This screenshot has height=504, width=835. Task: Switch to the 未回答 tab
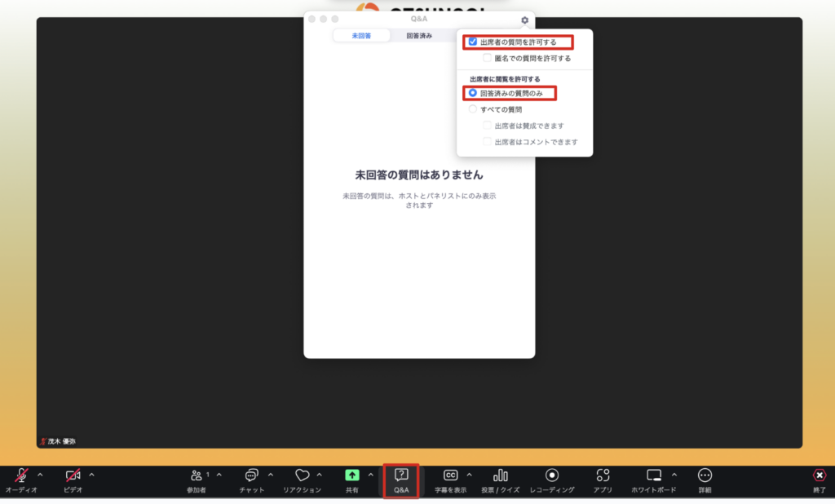[360, 36]
